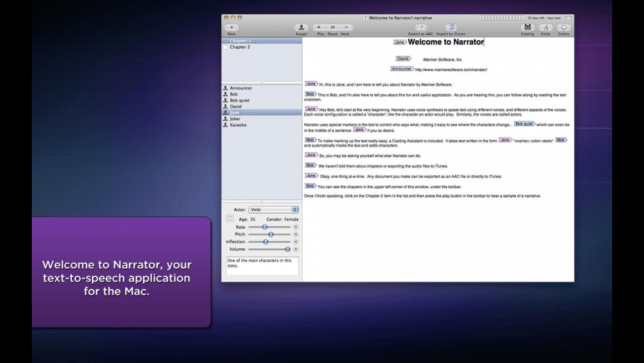Click the window title 'Welcome to Narrator!.narrative'
Viewport: 644px width, 363px height.
[x=400, y=18]
